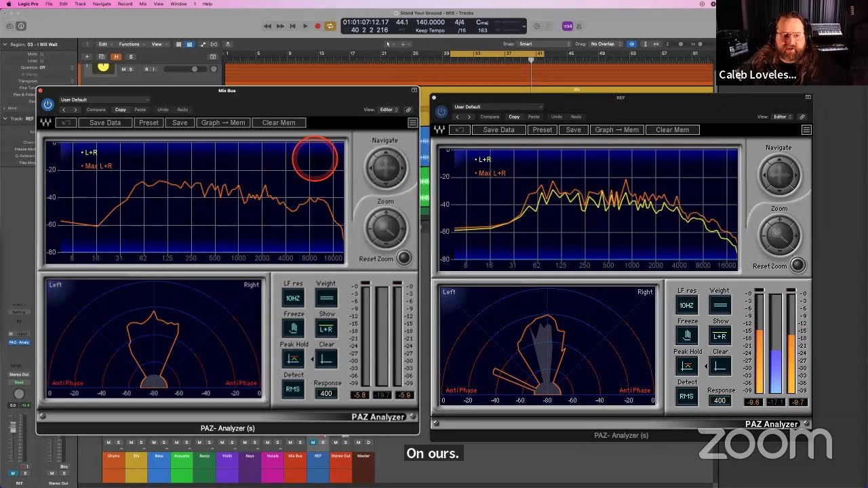Click Detect RMS button in Mix Bus PAZ
Screen dimensions: 868x488
coord(293,389)
